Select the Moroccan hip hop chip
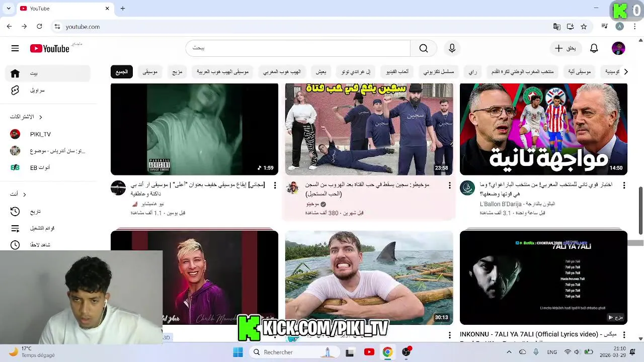 (x=282, y=72)
